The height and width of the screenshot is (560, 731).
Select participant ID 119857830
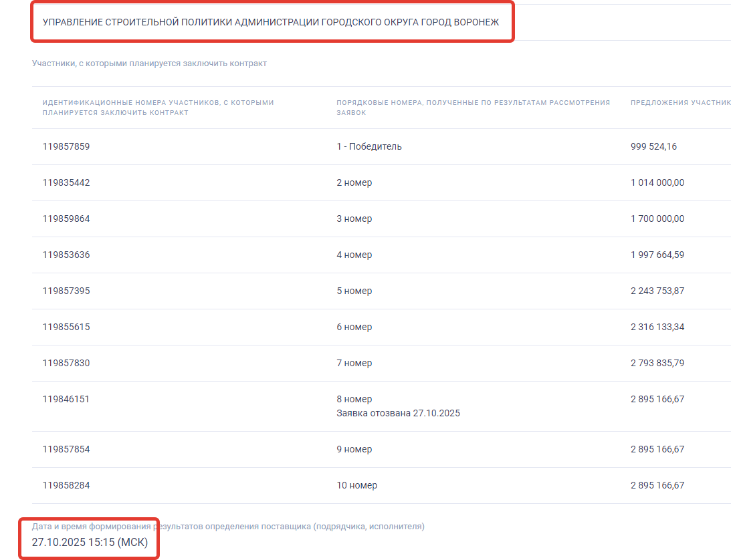tap(66, 363)
